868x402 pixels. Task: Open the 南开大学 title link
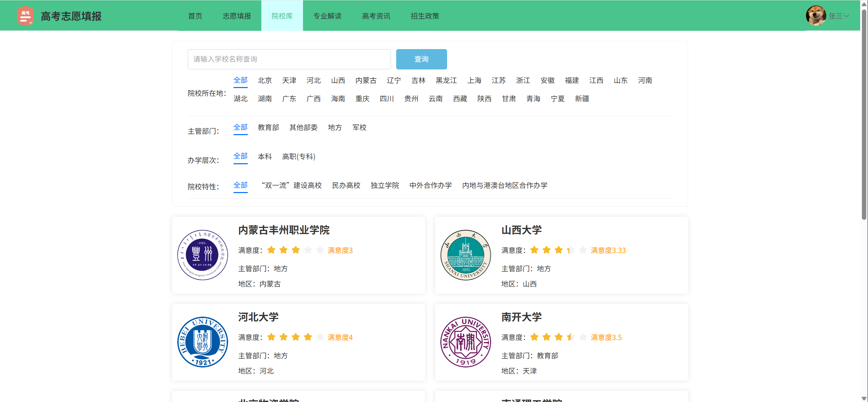521,317
